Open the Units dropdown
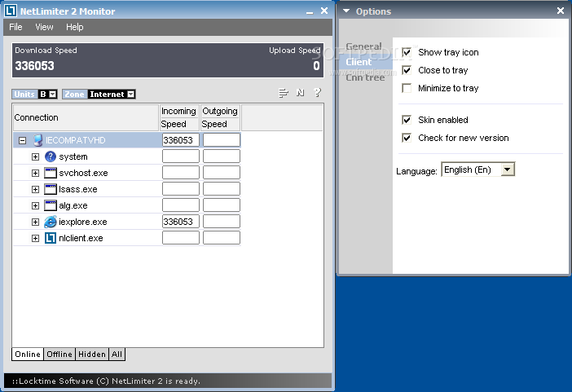 click(53, 95)
